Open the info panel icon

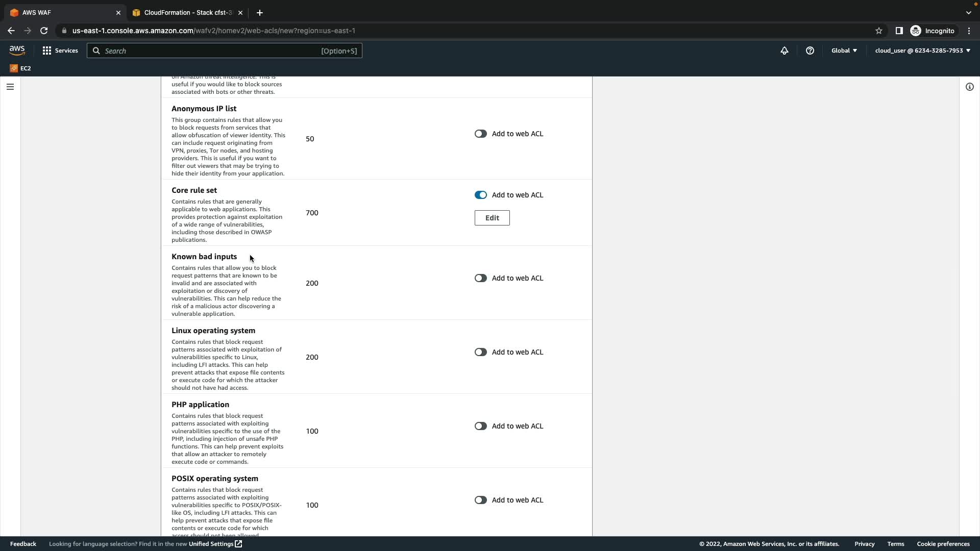coord(970,87)
